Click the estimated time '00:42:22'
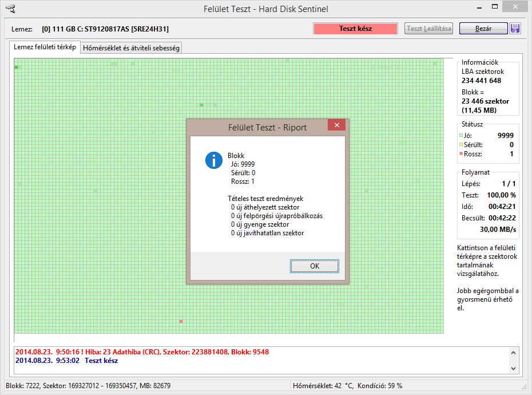 [x=502, y=218]
